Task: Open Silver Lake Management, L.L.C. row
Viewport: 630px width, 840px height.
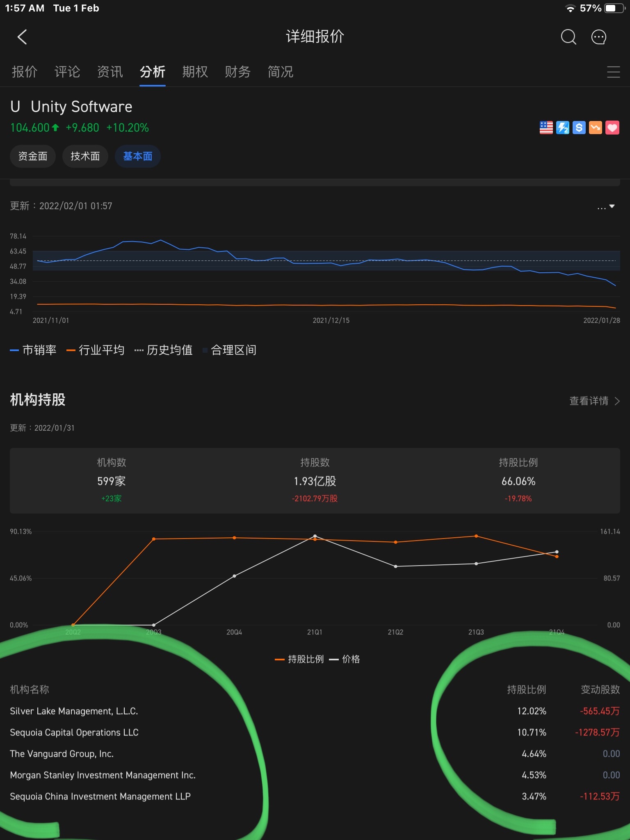Action: (x=315, y=711)
